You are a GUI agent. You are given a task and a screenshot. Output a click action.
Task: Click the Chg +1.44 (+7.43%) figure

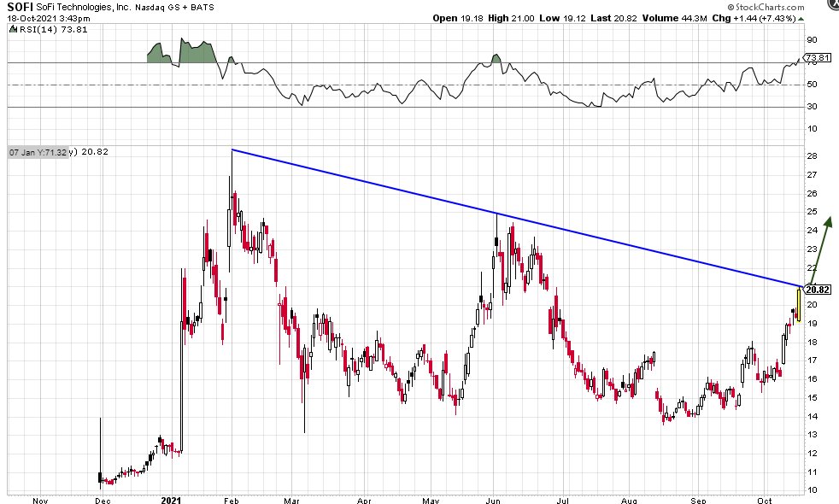(x=754, y=18)
